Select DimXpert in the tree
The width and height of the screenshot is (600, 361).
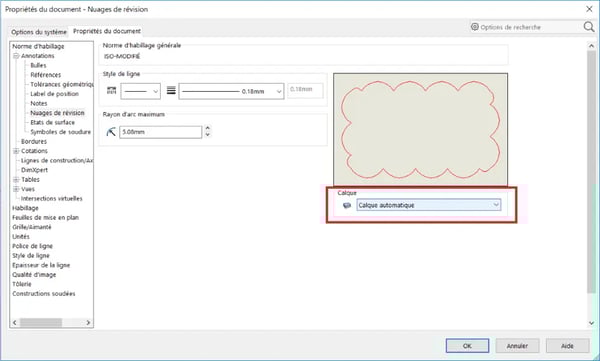[34, 170]
